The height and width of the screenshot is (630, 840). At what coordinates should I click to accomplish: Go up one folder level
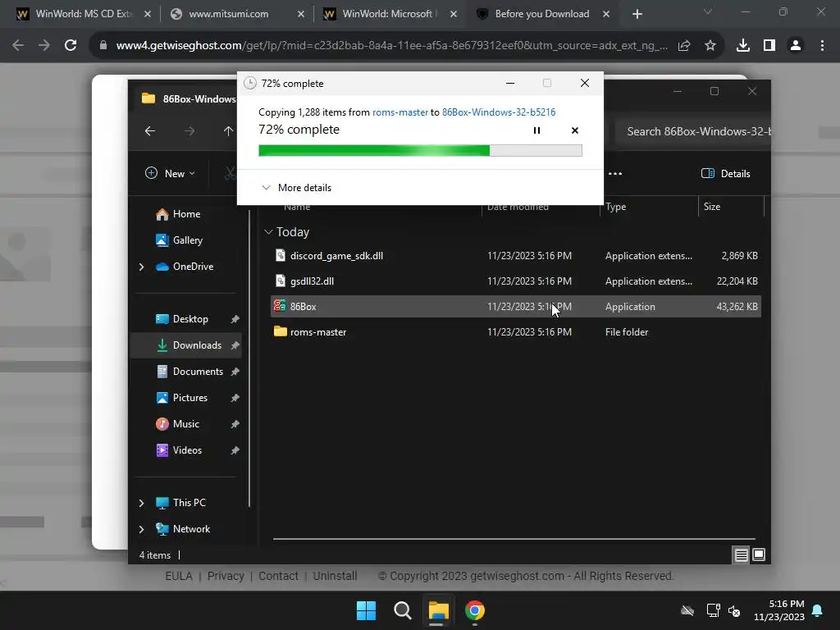tap(228, 130)
